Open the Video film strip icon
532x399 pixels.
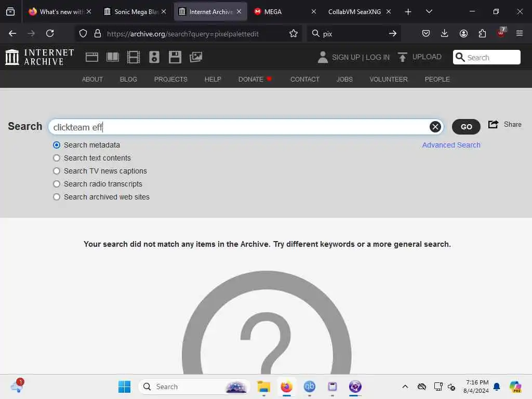pyautogui.click(x=134, y=57)
